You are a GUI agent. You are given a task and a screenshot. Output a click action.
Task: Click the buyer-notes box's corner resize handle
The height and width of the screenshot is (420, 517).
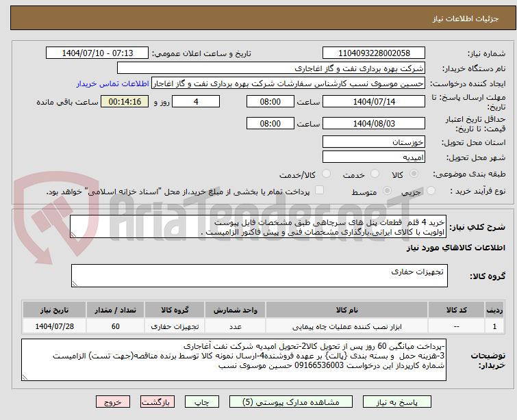coord(25,378)
